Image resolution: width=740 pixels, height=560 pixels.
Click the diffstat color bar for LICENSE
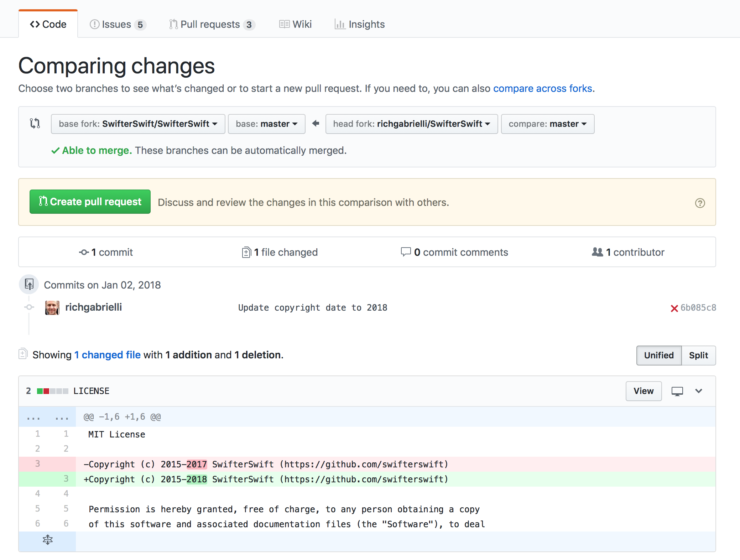pyautogui.click(x=52, y=391)
